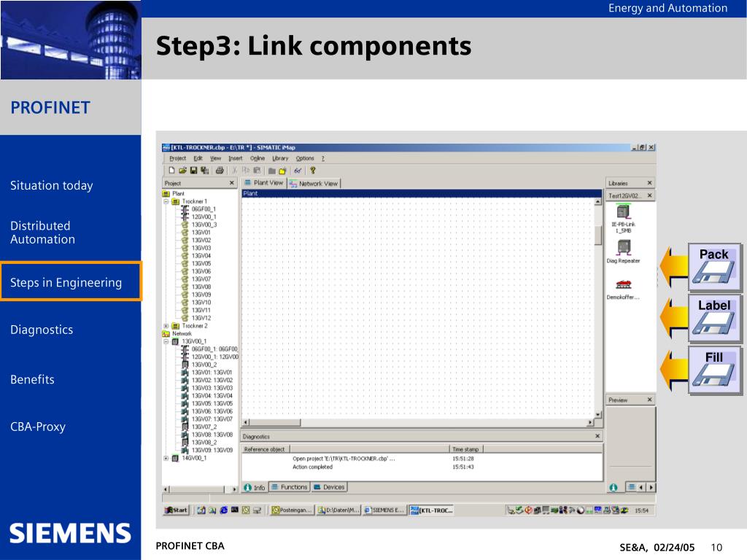
Task: Select 06GF00_1 under Trockner 1
Action: (x=204, y=209)
